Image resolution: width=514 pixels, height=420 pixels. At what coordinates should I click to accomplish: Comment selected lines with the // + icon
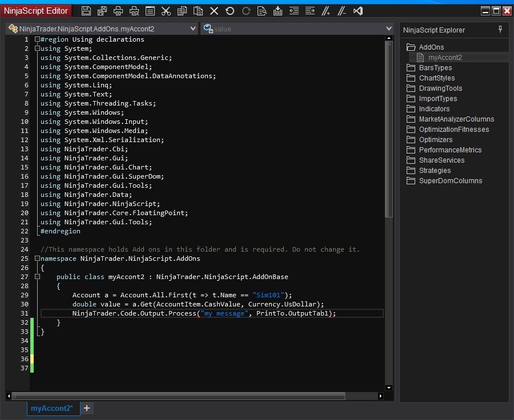tap(326, 11)
